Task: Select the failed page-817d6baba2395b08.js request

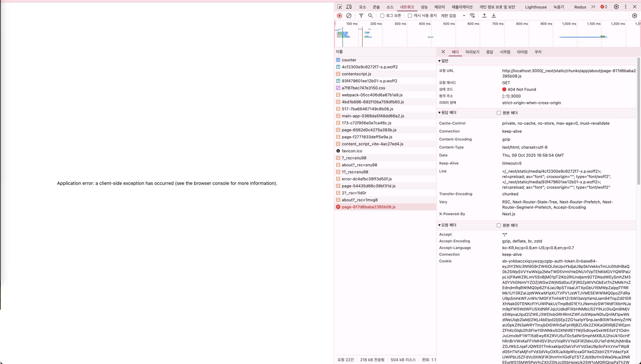Action: [369, 207]
